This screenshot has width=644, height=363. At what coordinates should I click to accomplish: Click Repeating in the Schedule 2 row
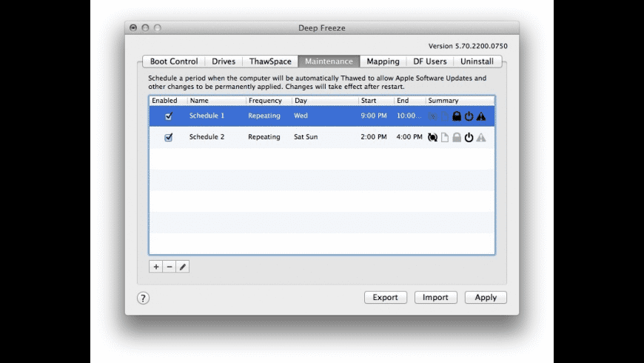(x=264, y=137)
